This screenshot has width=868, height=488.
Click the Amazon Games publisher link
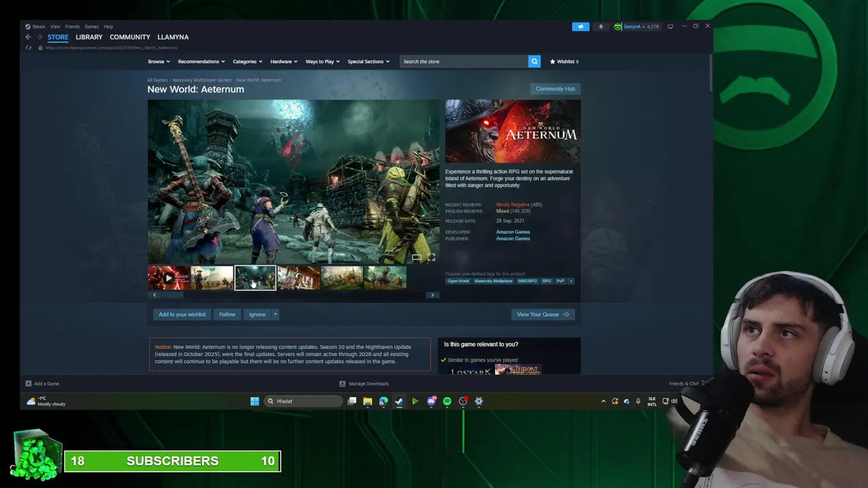click(x=513, y=239)
